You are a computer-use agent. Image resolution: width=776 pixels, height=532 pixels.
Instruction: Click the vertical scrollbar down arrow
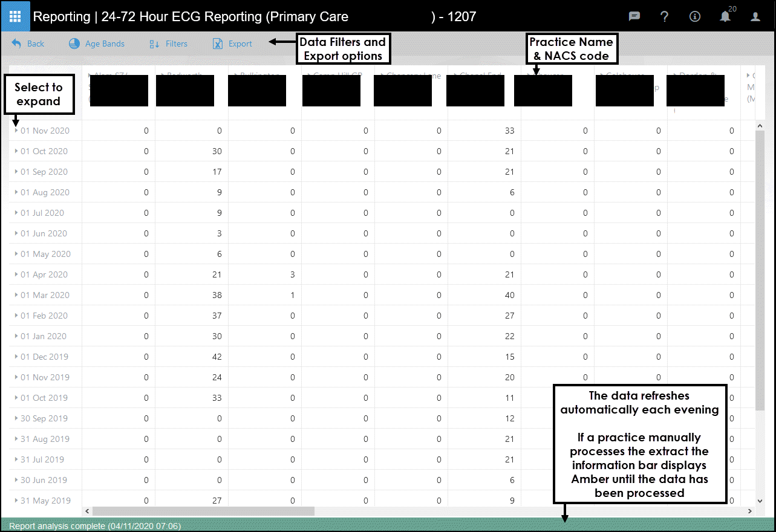pyautogui.click(x=760, y=501)
